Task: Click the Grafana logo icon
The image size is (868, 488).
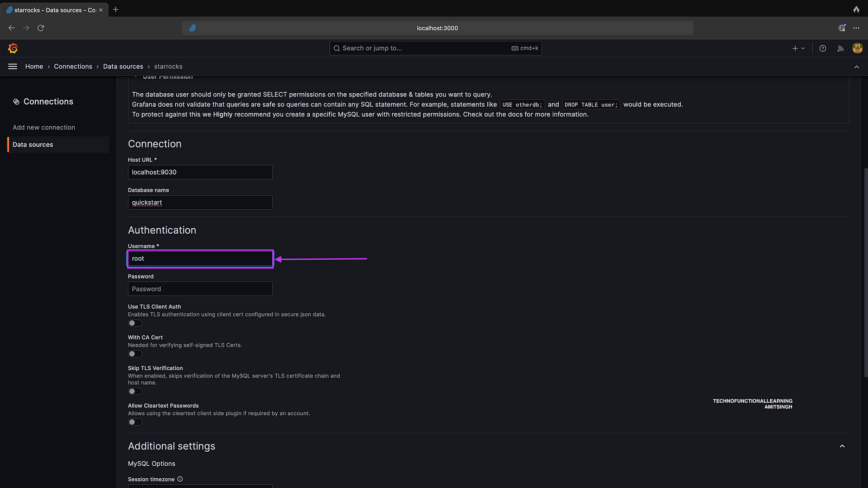Action: click(13, 48)
